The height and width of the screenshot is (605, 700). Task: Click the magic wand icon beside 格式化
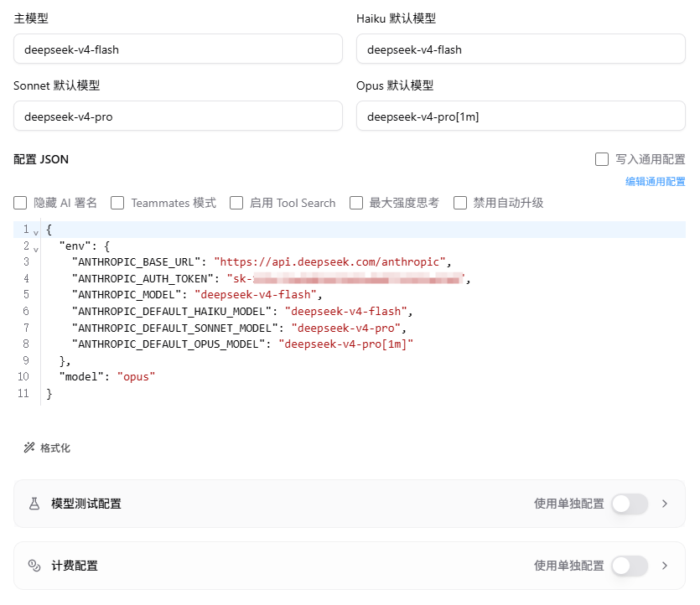(x=29, y=447)
